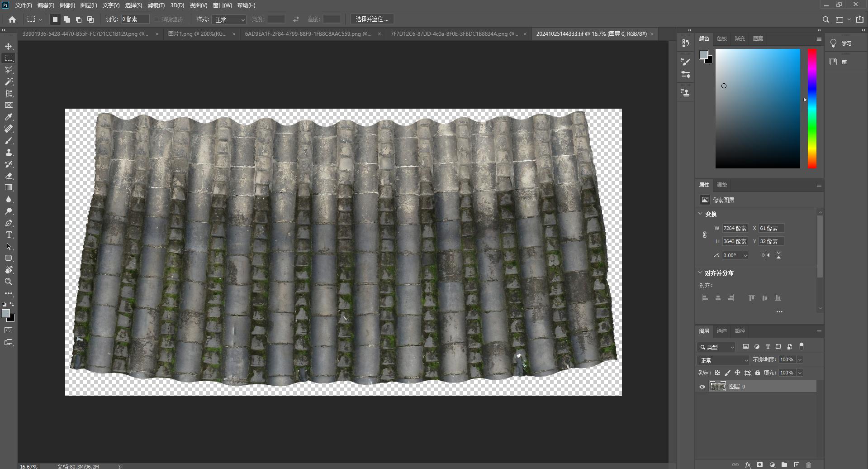Screen dimensions: 868x469
Task: Select the Zoom tool
Action: pyautogui.click(x=9, y=282)
